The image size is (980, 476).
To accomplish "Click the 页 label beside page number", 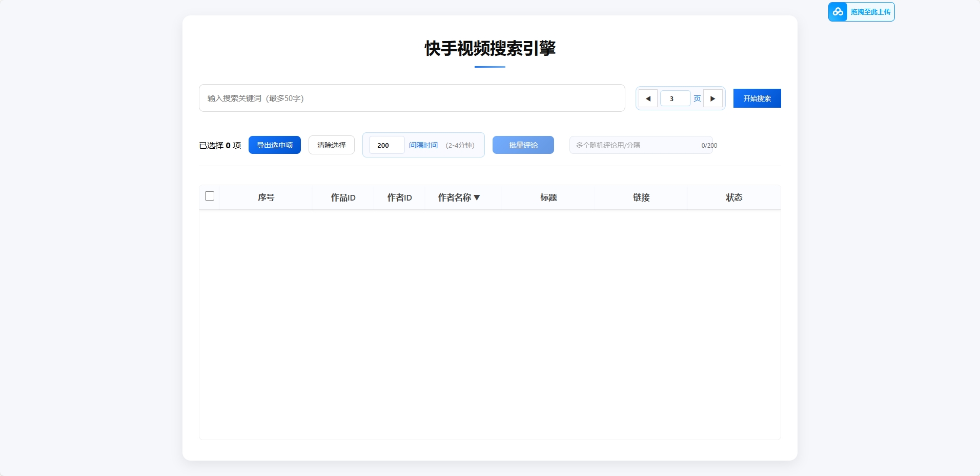I will coord(697,98).
